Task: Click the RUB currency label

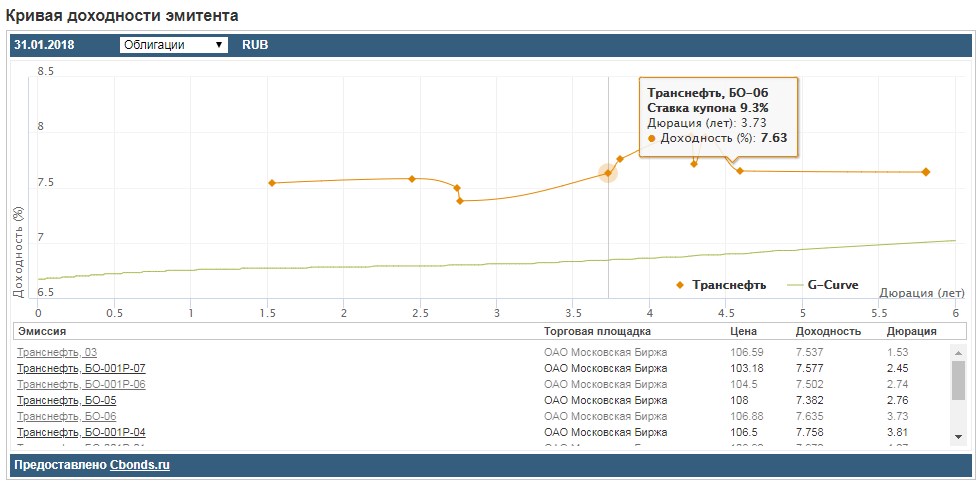Action: [255, 45]
